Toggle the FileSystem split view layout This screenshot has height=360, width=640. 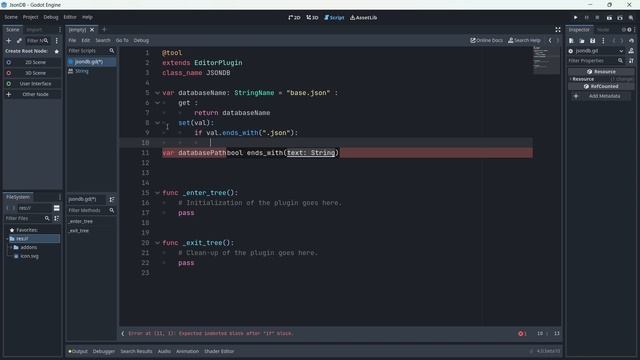57,208
